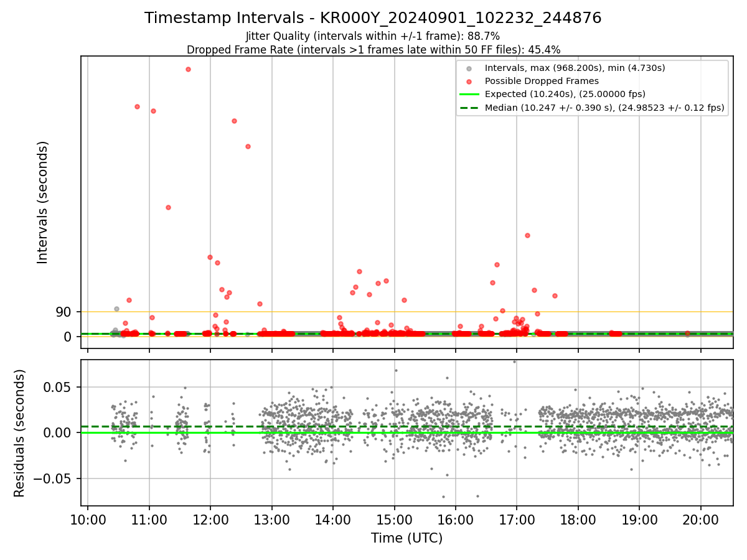Click the 'Time (UTC)' x-axis label
This screenshot has width=747, height=560.
406,538
